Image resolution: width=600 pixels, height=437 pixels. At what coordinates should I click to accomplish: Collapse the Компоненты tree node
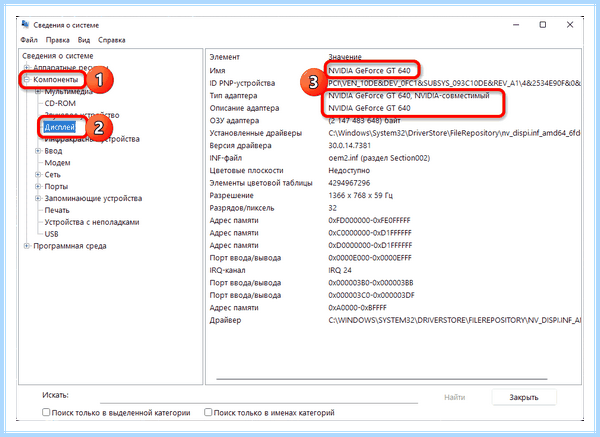27,80
